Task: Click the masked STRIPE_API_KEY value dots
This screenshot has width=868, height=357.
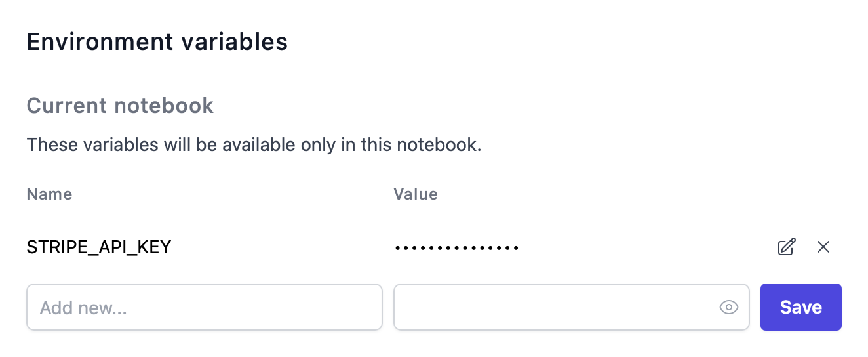Action: 457,248
